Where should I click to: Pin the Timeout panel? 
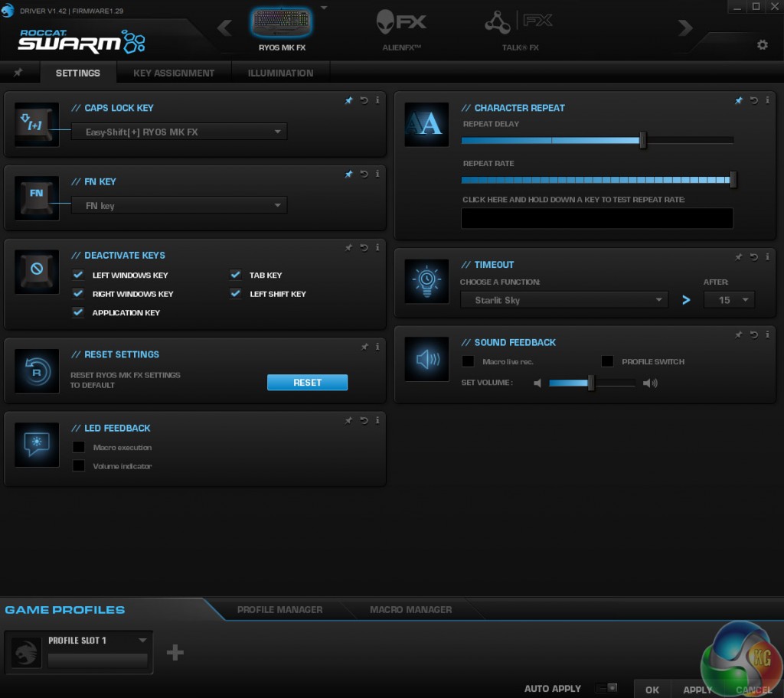(739, 257)
